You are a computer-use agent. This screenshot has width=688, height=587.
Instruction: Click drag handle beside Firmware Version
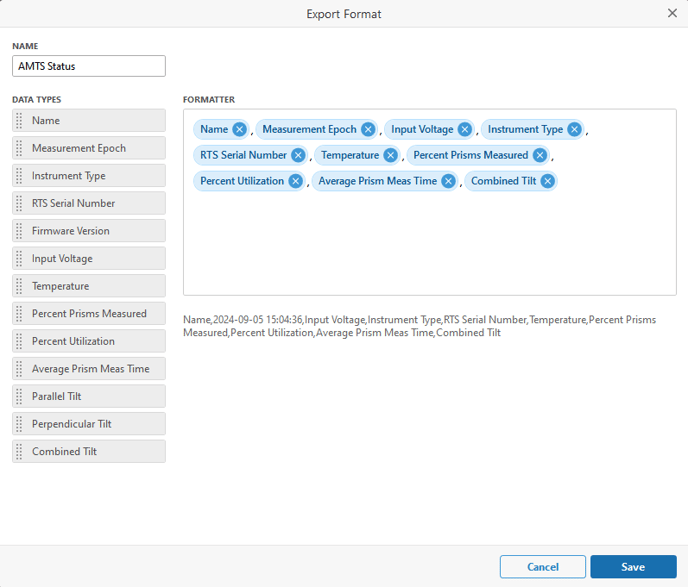18,231
